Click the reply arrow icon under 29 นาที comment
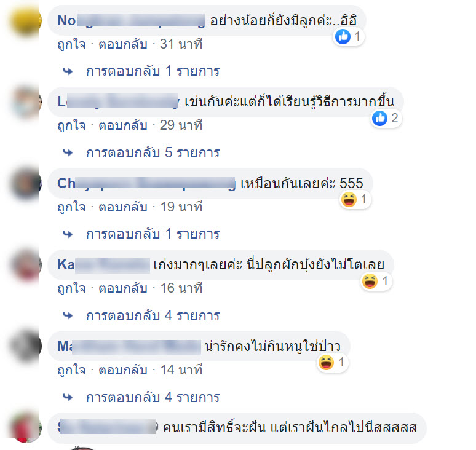Viewport: 476px width, 450px height. (x=68, y=152)
